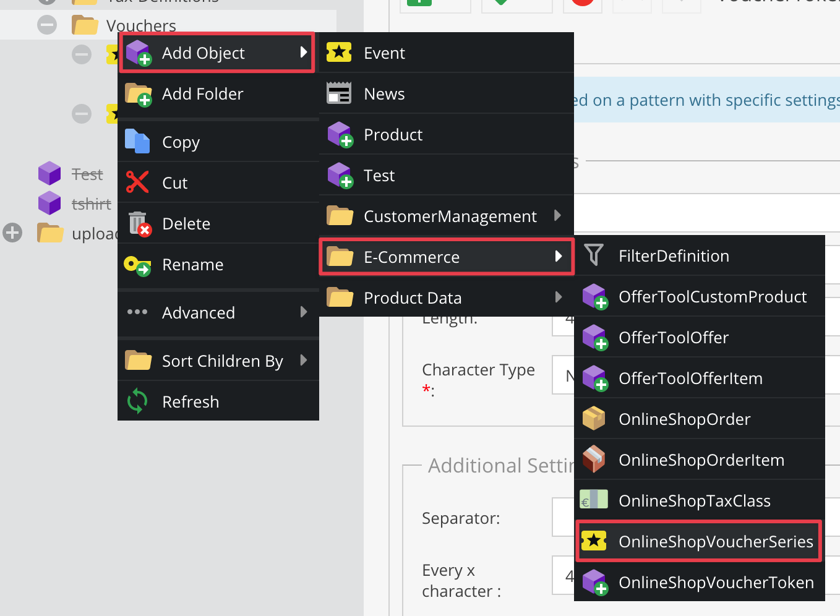Expand the Advanced submenu
This screenshot has height=616, width=840.
click(x=304, y=312)
